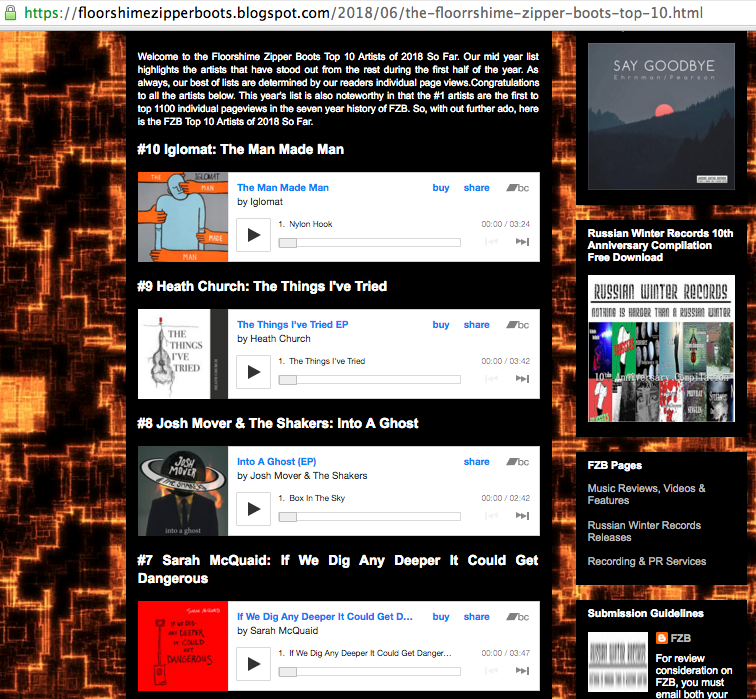The width and height of the screenshot is (756, 699).
Task: Click the "#10 Iglomat: The Man Made Man" heading
Action: click(x=241, y=149)
